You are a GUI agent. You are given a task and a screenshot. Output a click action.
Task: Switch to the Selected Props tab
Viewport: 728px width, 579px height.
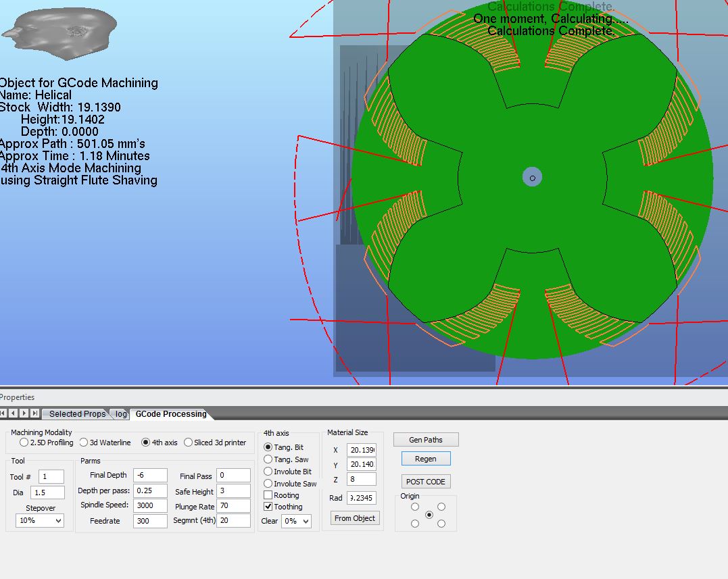77,414
